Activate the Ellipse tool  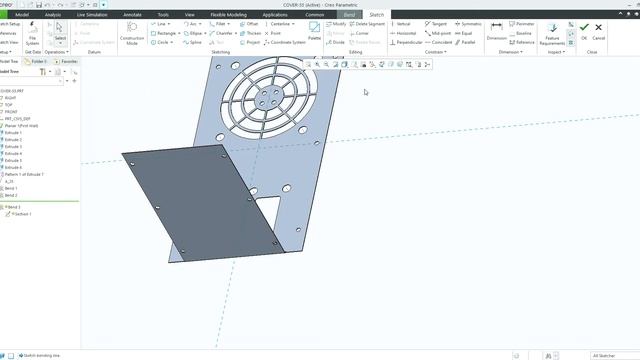[x=193, y=33]
